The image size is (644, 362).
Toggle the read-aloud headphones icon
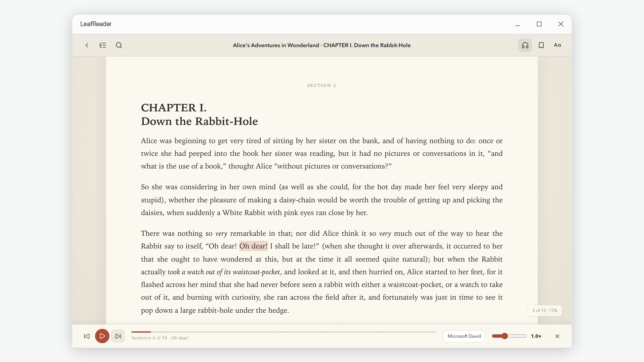tap(525, 45)
